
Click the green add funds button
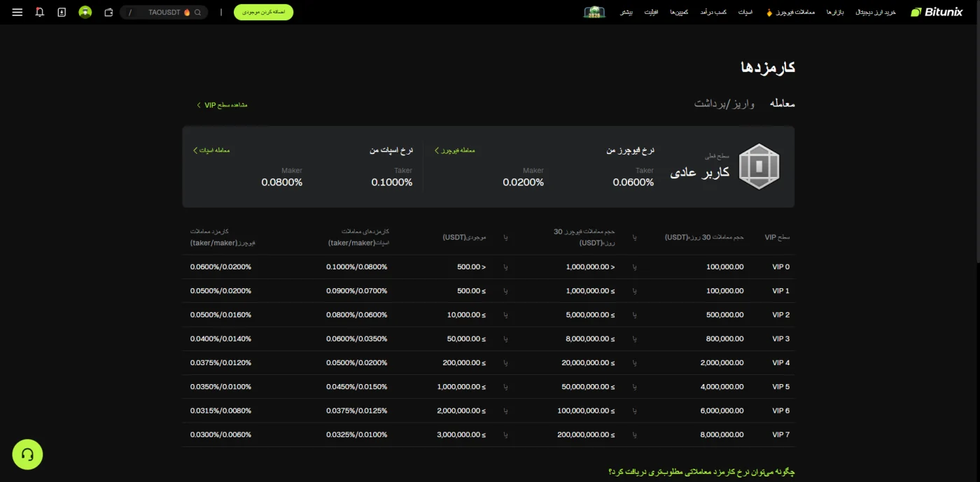(263, 13)
